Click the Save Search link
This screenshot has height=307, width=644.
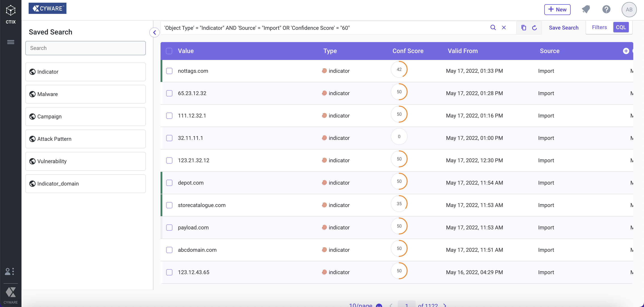563,28
